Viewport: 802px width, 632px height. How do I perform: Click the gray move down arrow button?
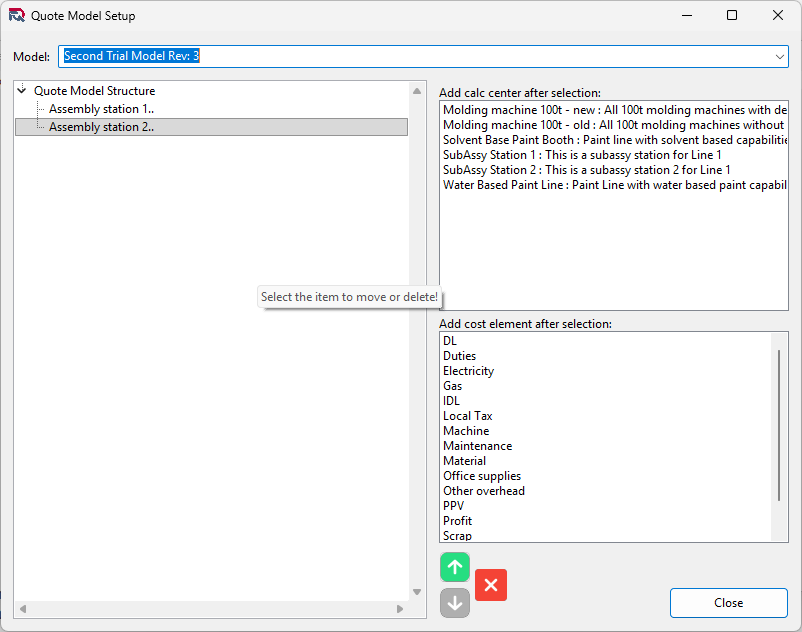(455, 602)
